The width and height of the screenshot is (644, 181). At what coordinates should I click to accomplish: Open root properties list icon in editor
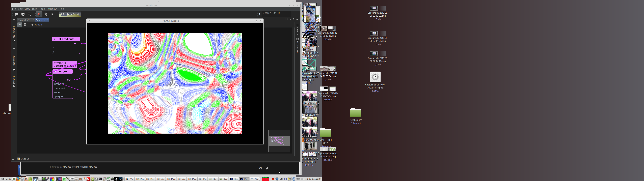[x=25, y=25]
